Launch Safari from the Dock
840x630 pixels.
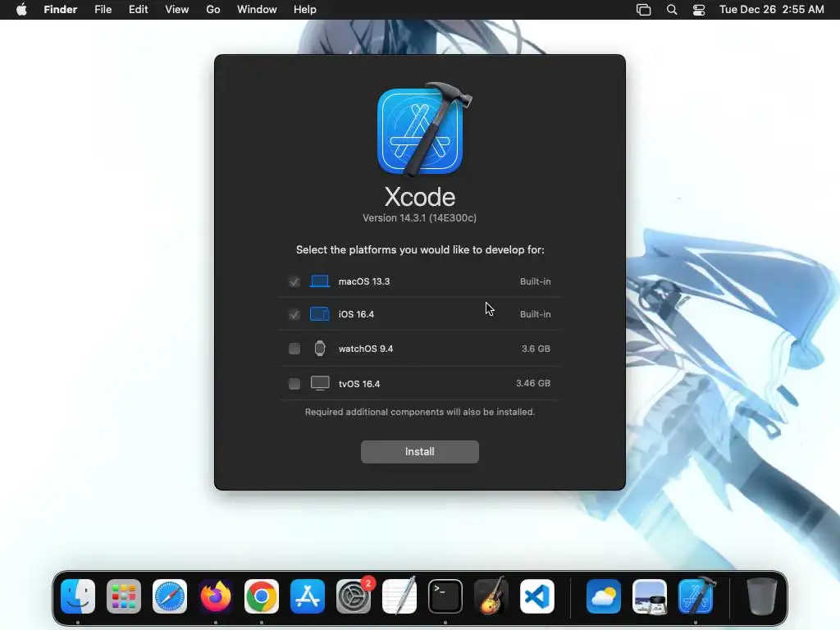[x=170, y=596]
